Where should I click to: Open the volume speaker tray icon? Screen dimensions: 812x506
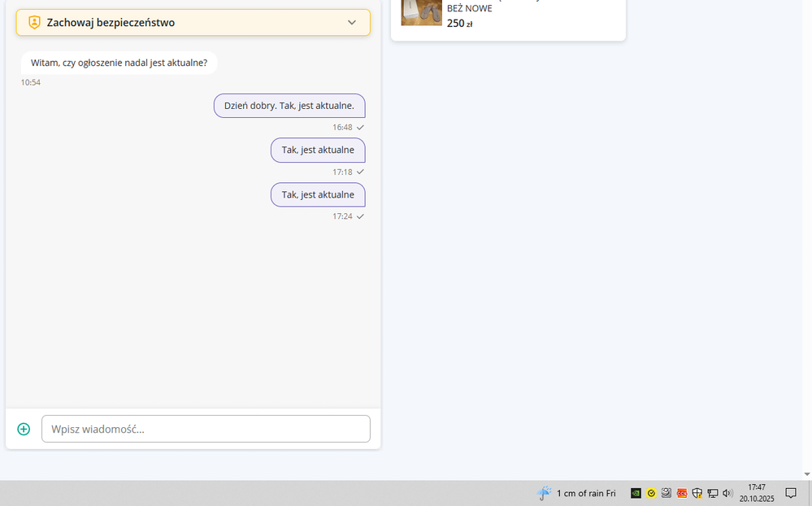click(x=727, y=493)
